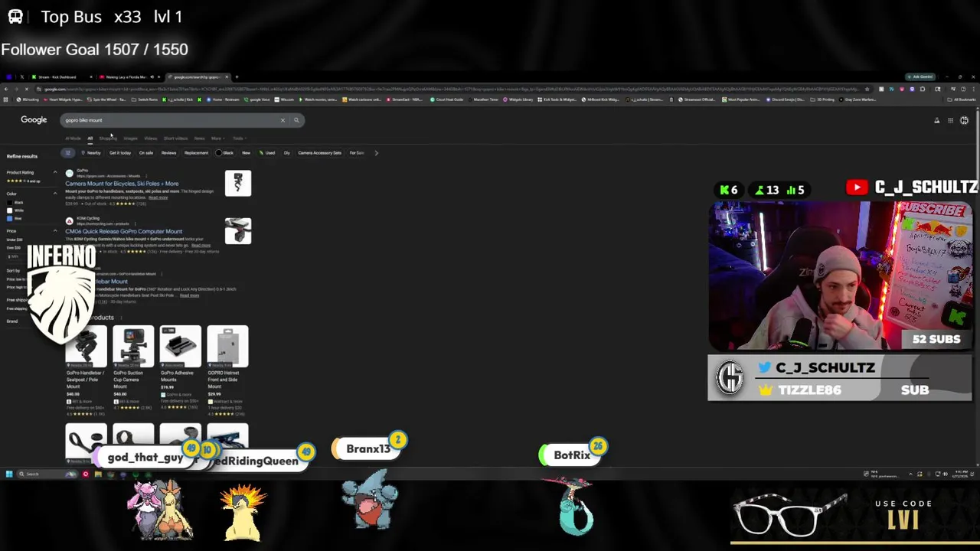This screenshot has width=980, height=551.
Task: Click the magnifying glass search icon
Action: pos(296,120)
